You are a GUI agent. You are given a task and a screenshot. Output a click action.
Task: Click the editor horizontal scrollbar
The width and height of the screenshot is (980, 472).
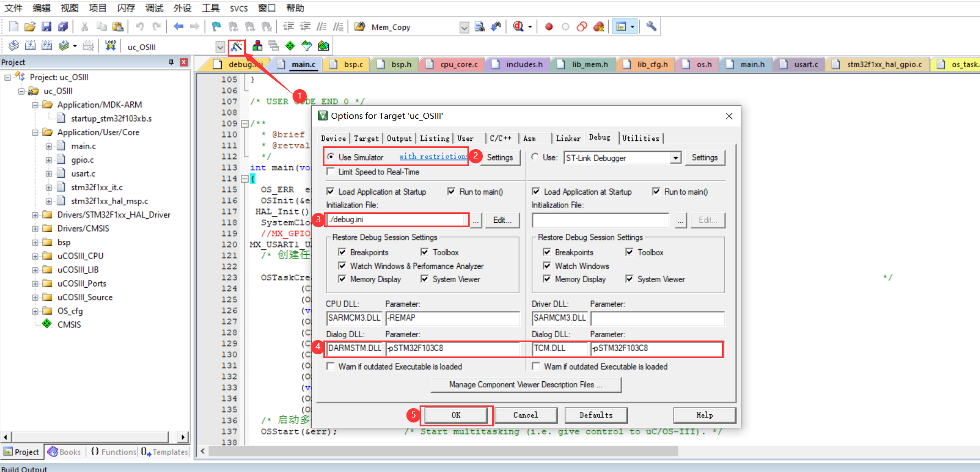(443, 451)
